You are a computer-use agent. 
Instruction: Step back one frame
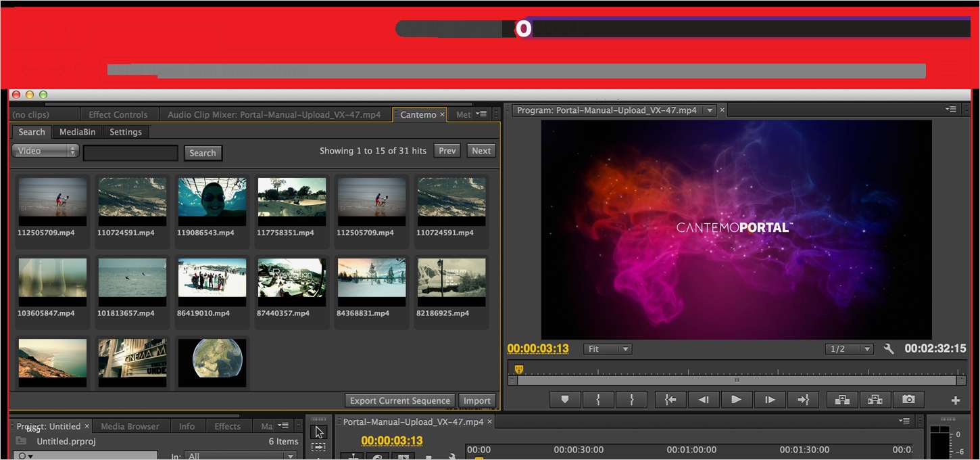pyautogui.click(x=704, y=400)
